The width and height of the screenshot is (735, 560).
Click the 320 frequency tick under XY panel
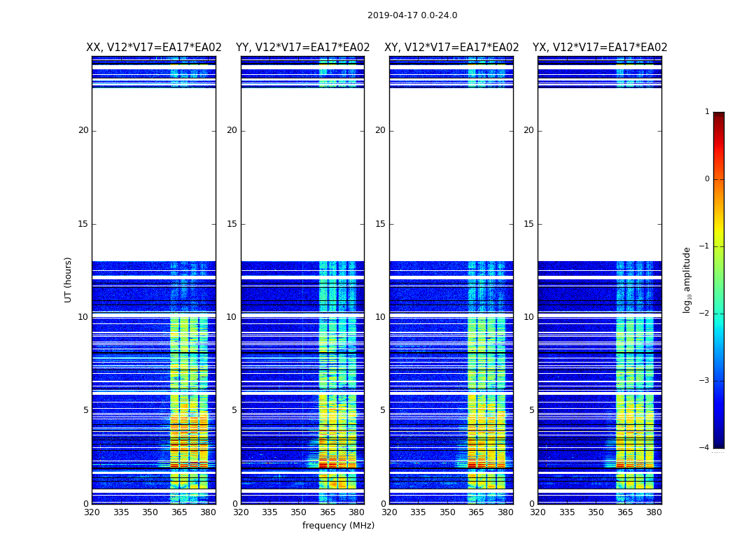coord(389,512)
